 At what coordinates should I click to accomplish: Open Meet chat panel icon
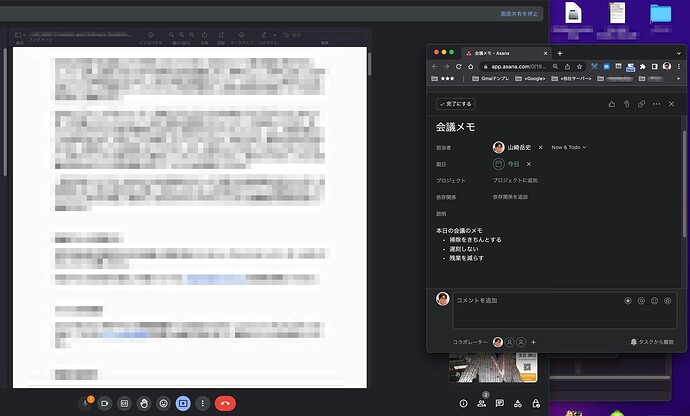(x=499, y=403)
